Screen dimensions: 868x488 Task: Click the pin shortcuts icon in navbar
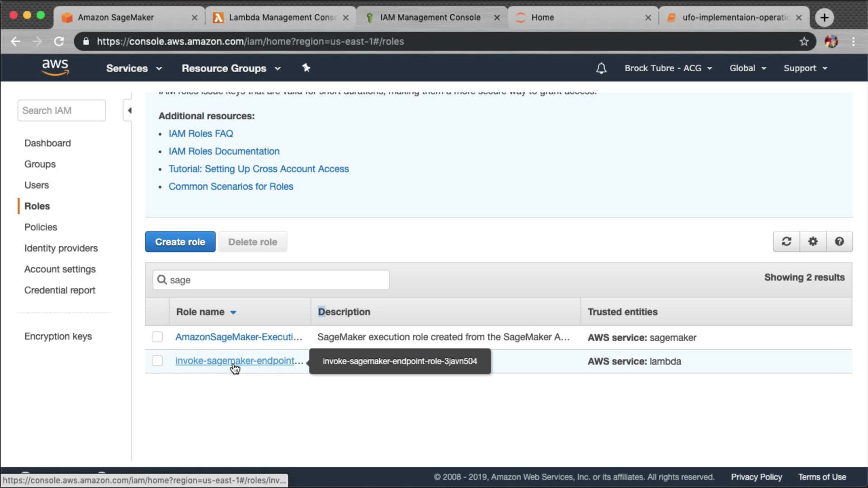306,68
